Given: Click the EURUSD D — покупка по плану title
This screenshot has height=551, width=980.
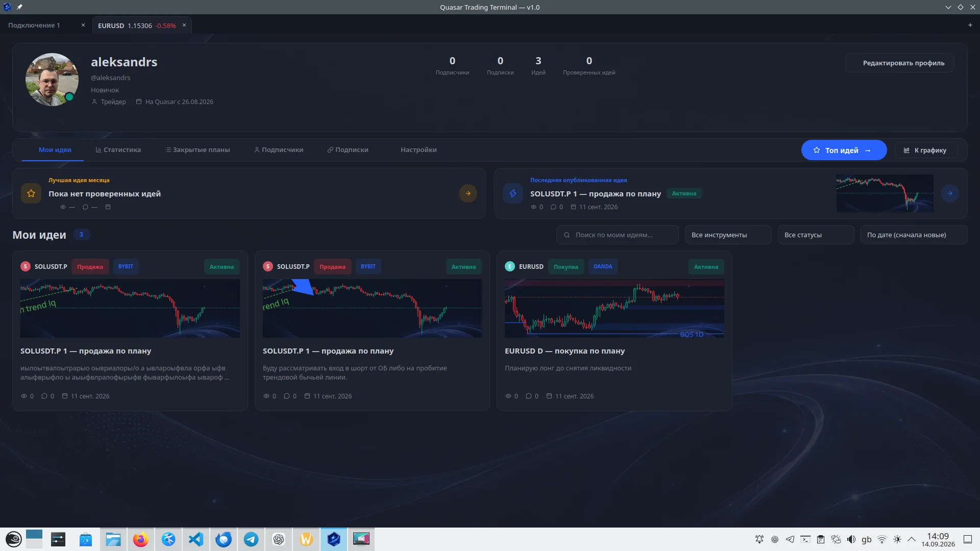Looking at the screenshot, I should [x=565, y=351].
